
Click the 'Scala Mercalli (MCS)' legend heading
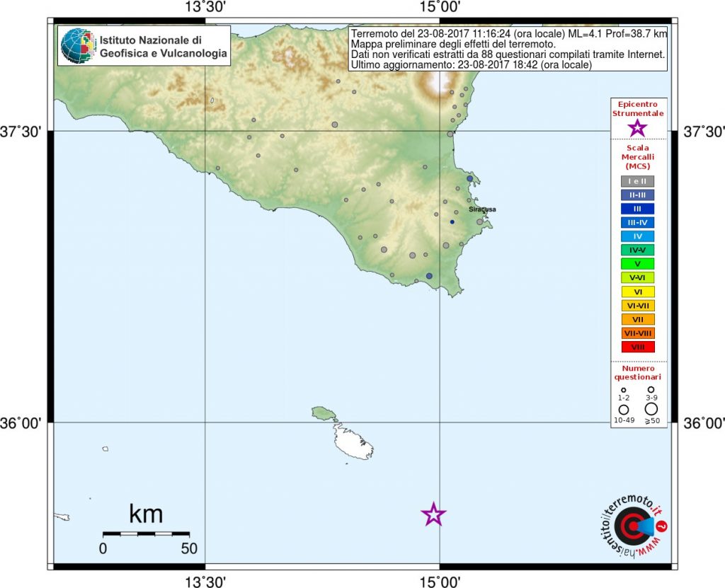pyautogui.click(x=637, y=156)
